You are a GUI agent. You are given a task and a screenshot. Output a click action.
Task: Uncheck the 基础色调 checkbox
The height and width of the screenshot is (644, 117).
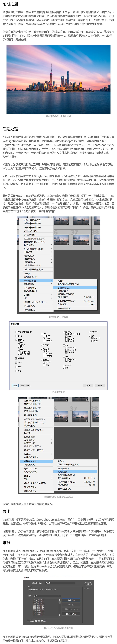point(17,340)
